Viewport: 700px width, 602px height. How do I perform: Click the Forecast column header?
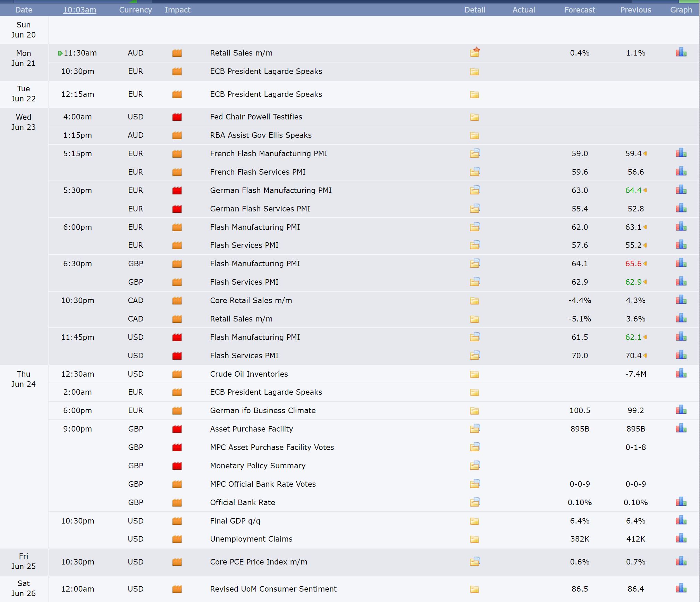(x=580, y=10)
